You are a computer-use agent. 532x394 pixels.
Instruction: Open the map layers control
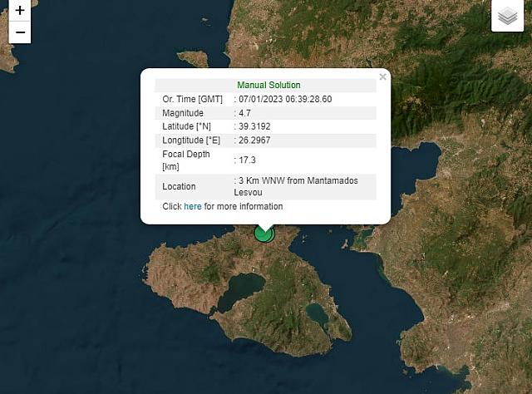(x=507, y=16)
